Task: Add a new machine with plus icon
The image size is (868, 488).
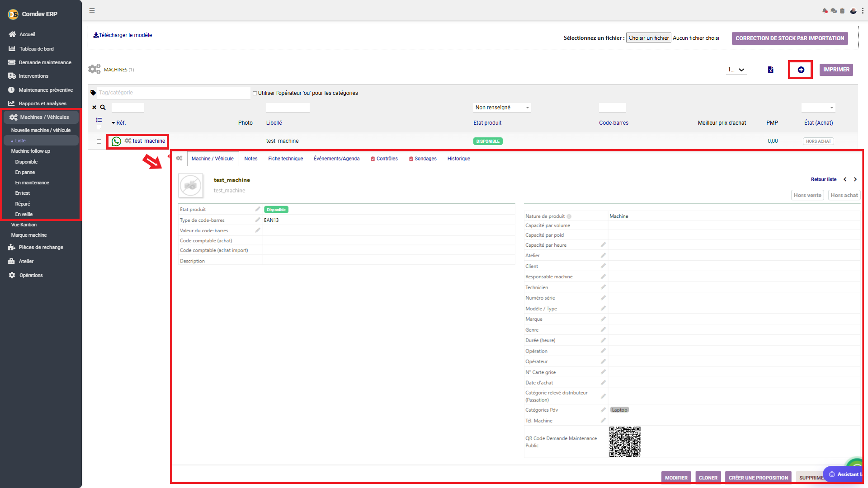Action: 801,70
